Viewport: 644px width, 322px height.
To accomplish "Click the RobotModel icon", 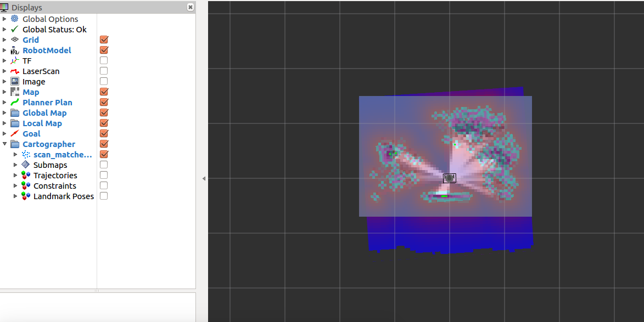I will (14, 50).
